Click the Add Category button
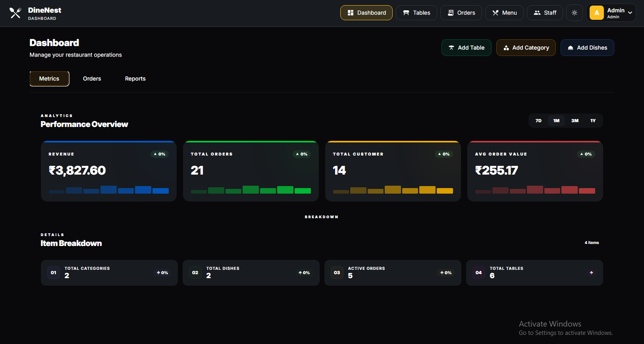644x344 pixels. [526, 48]
